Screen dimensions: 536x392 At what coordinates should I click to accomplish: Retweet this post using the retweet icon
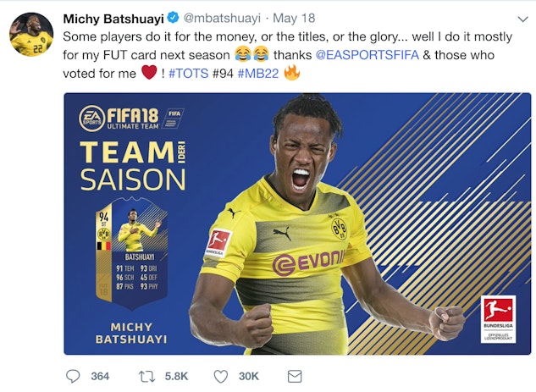pyautogui.click(x=146, y=376)
